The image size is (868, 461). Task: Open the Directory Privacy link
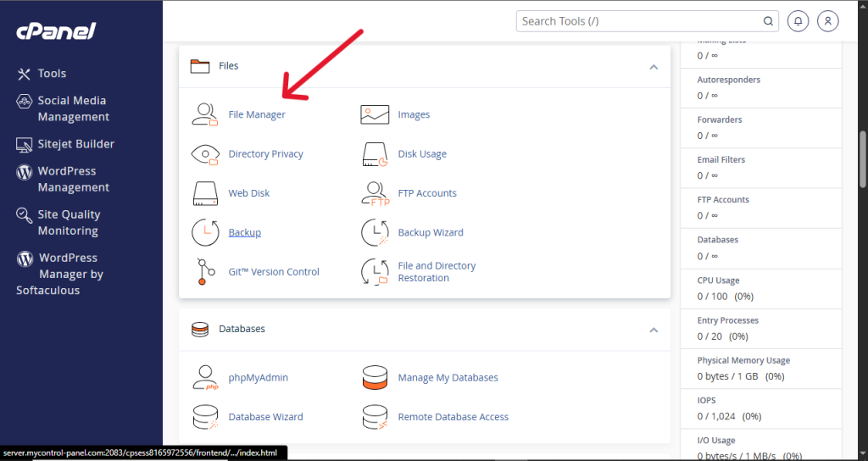click(x=265, y=154)
